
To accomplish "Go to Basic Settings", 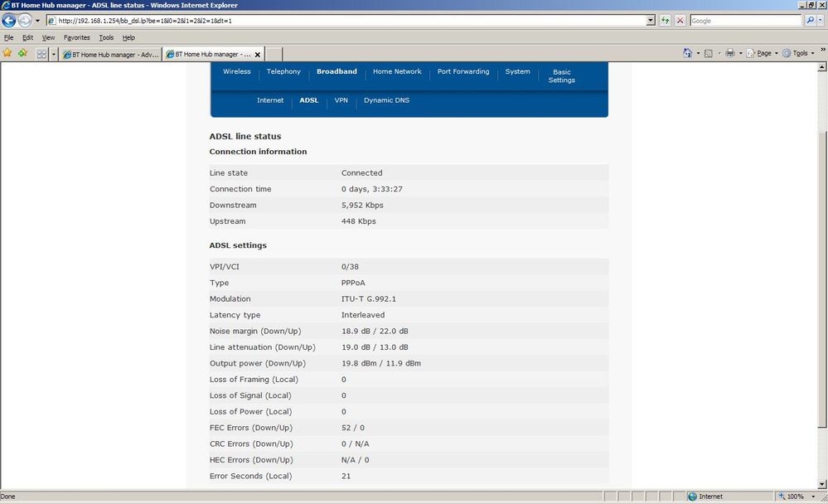I will pos(561,75).
